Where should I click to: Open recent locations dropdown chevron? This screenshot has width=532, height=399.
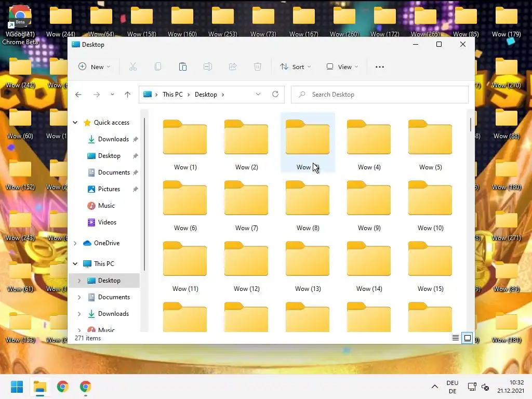(x=112, y=95)
